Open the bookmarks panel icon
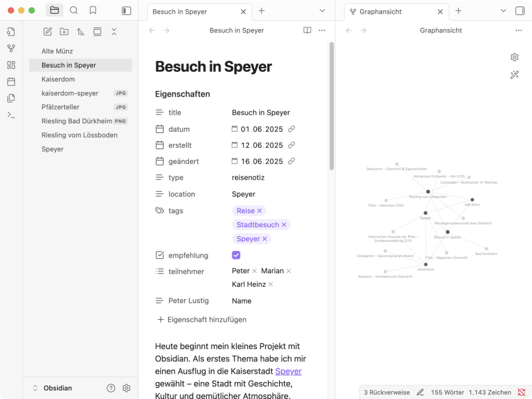 click(x=93, y=10)
